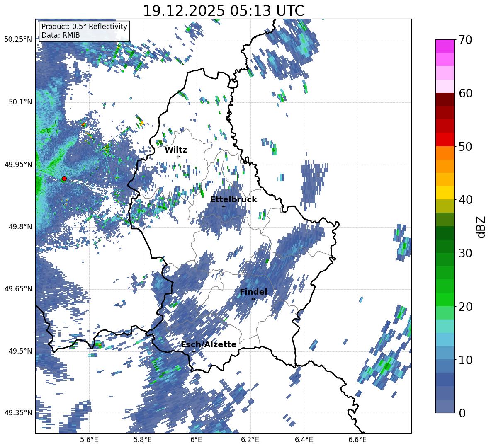Click the 6.2°E longitude label
Screen dimensions: 491x448
pyautogui.click(x=250, y=440)
